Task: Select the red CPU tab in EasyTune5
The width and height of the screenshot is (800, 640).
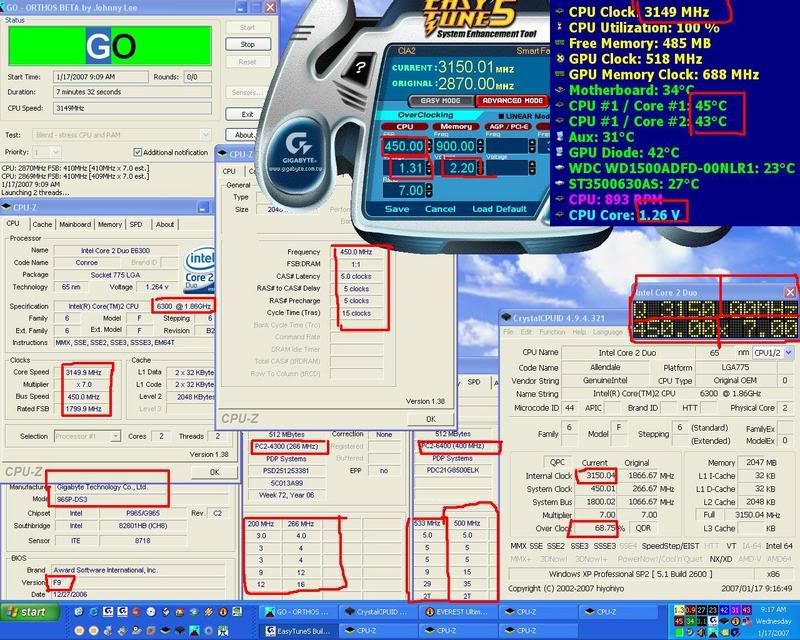Action: pos(405,127)
